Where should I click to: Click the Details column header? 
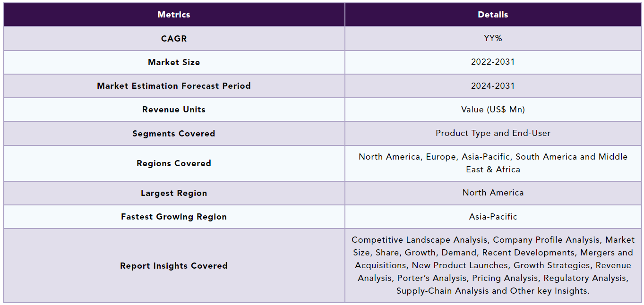(493, 15)
